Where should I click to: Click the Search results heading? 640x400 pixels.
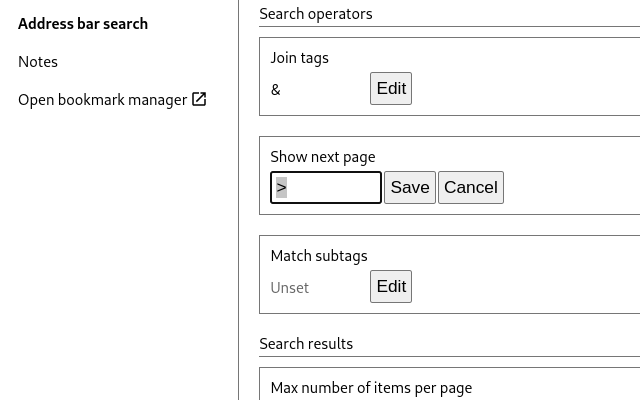point(306,344)
